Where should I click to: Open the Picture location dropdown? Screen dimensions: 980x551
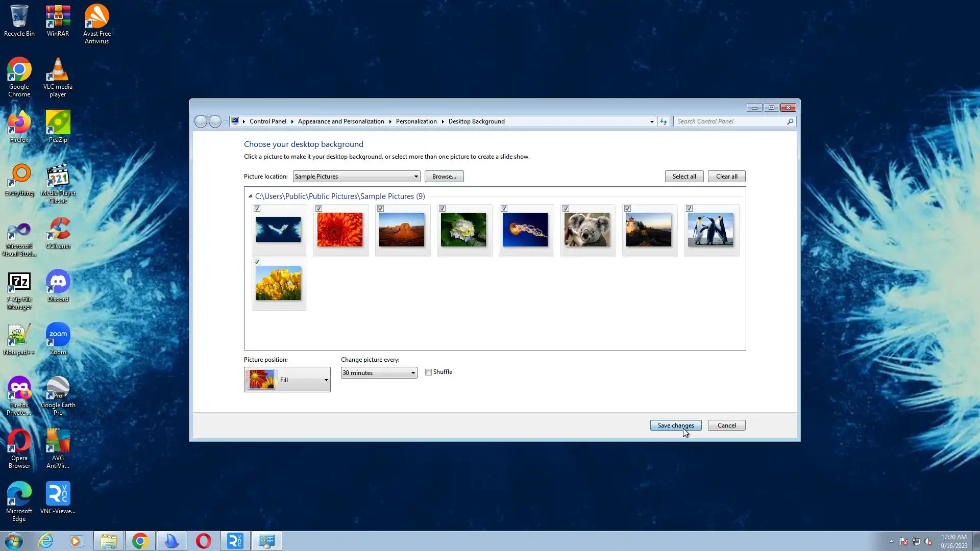click(x=356, y=177)
